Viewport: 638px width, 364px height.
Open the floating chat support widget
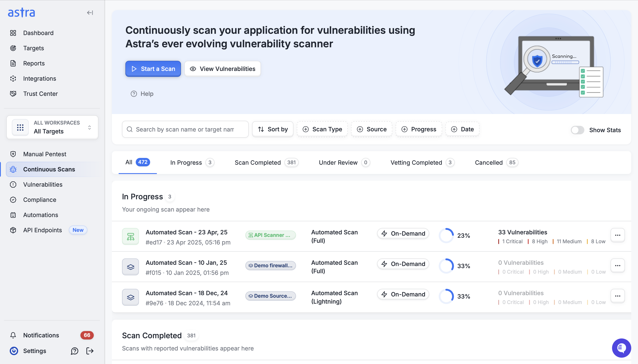pos(621,348)
